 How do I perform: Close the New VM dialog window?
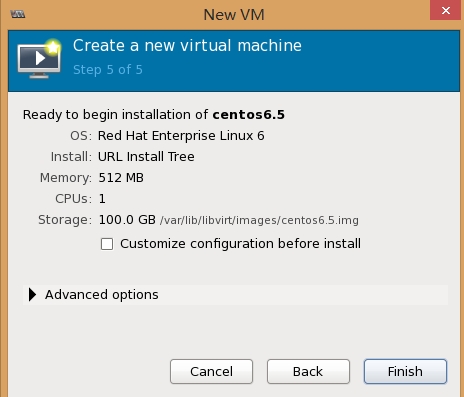point(446,10)
